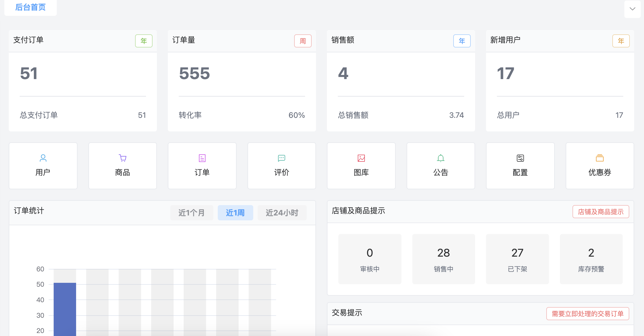Switch to the 后台首页 tab
The image size is (644, 336).
(31, 7)
